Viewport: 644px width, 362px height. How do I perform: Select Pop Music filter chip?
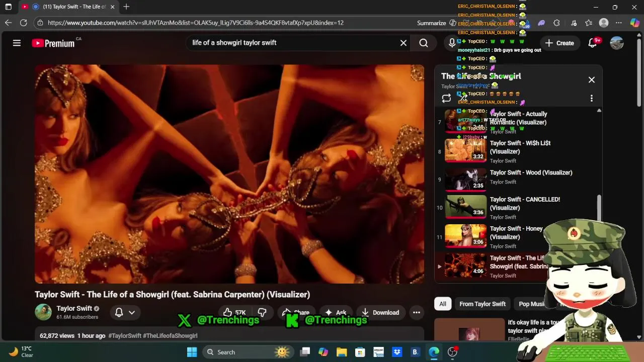point(531,304)
